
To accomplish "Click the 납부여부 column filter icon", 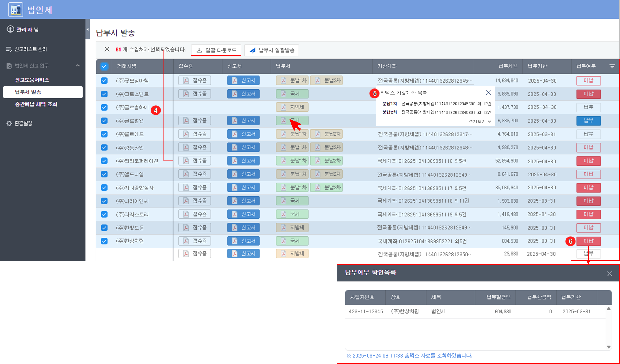I will tap(612, 66).
